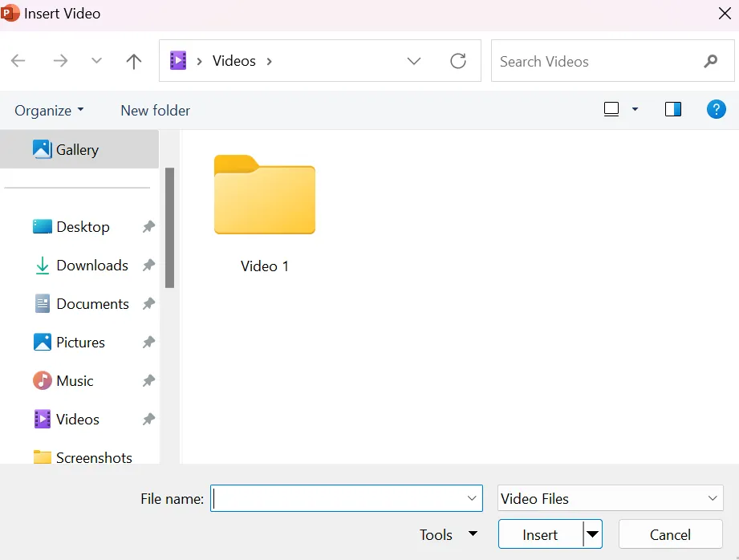Open the Tools menu

[449, 534]
